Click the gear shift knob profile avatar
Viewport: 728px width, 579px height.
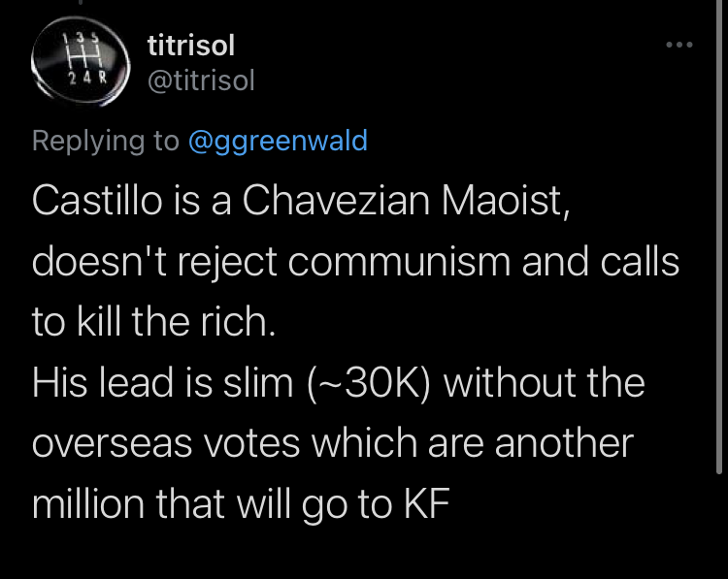click(x=81, y=61)
